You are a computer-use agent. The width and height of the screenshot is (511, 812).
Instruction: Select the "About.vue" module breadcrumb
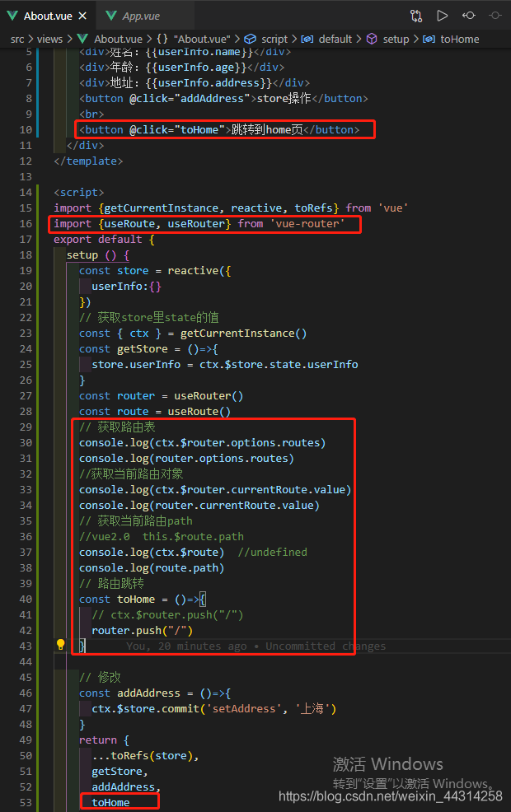(x=202, y=40)
